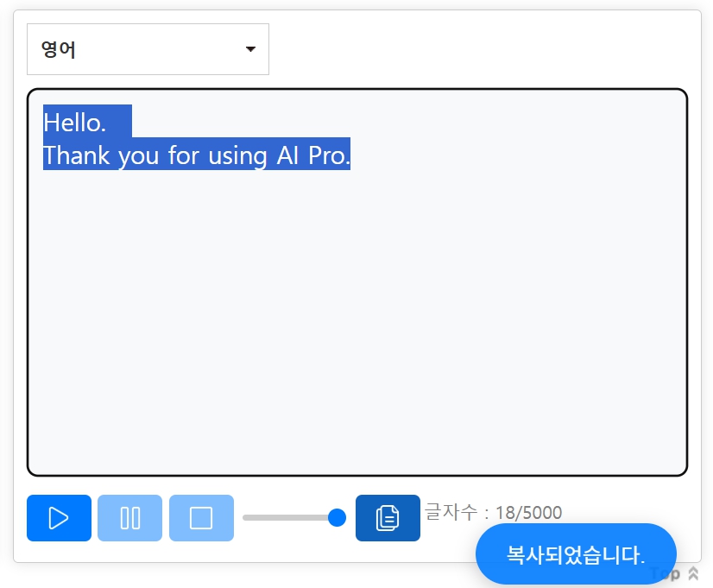The width and height of the screenshot is (713, 588).
Task: Click the left end of the slider track
Action: tap(247, 517)
